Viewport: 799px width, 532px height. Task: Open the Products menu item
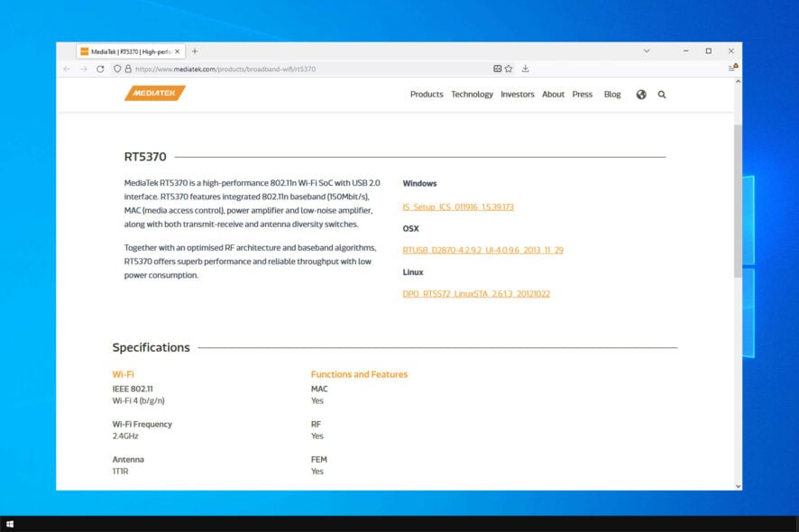pyautogui.click(x=426, y=94)
